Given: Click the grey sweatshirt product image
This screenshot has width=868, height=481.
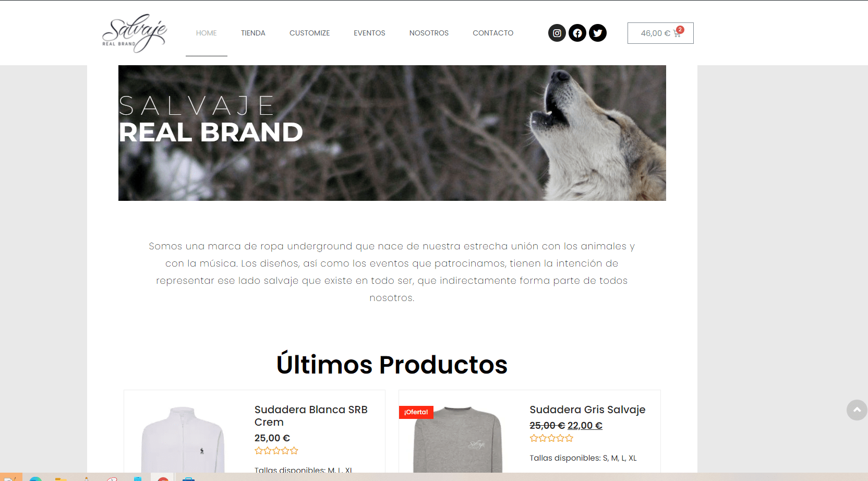Looking at the screenshot, I should [x=458, y=439].
